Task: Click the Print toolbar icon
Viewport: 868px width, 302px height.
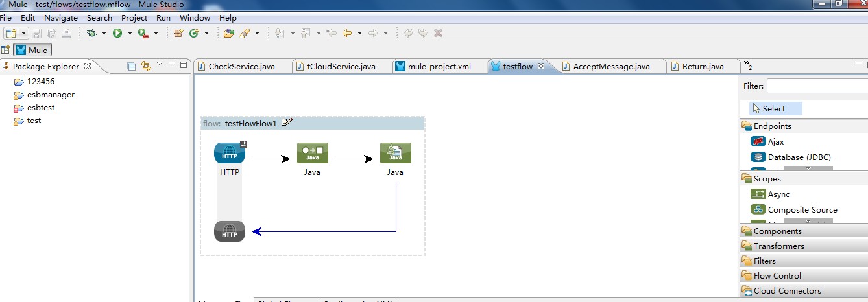Action: (66, 33)
